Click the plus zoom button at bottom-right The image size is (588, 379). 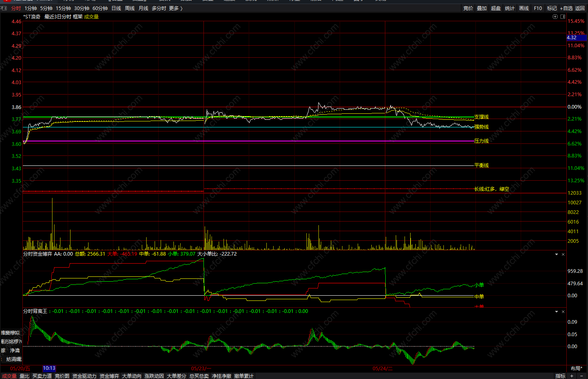tap(572, 376)
